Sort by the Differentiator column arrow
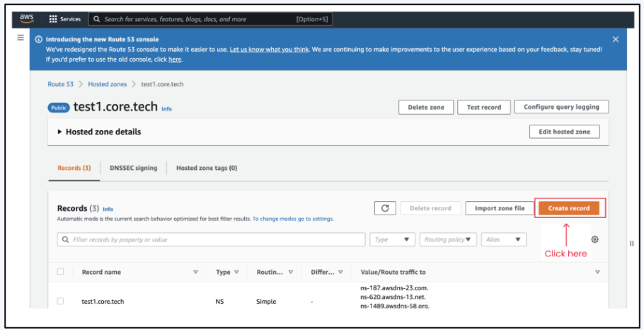The width and height of the screenshot is (644, 330). click(x=340, y=272)
